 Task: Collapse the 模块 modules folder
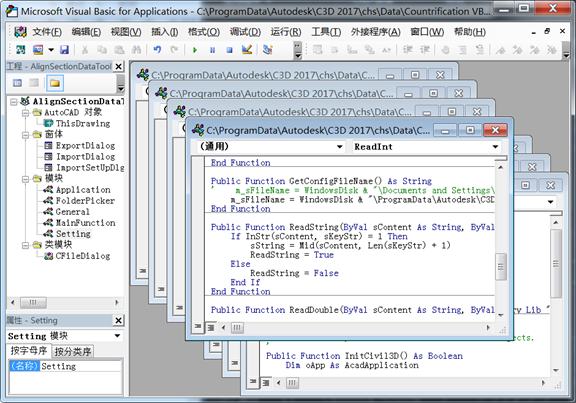click(x=25, y=179)
